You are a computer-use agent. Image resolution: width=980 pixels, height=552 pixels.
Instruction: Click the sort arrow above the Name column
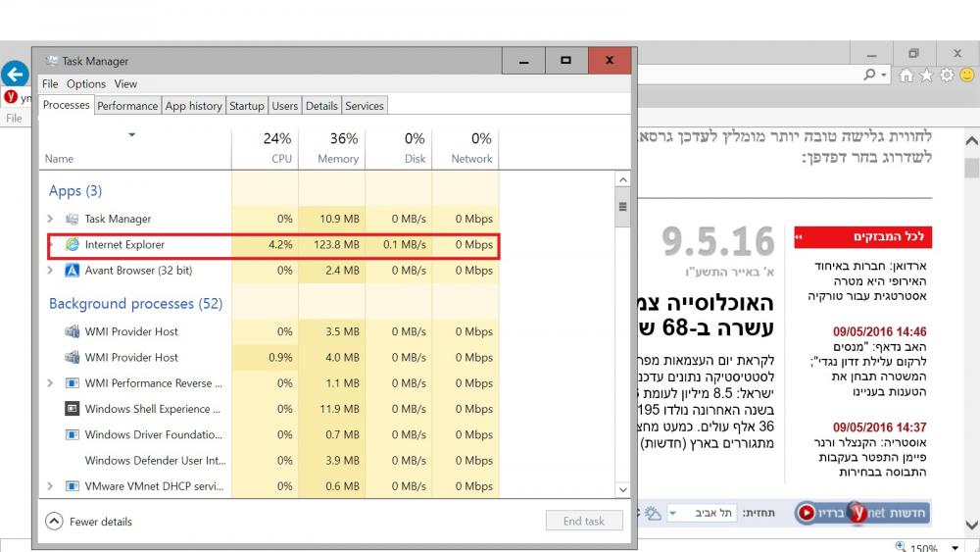point(132,135)
